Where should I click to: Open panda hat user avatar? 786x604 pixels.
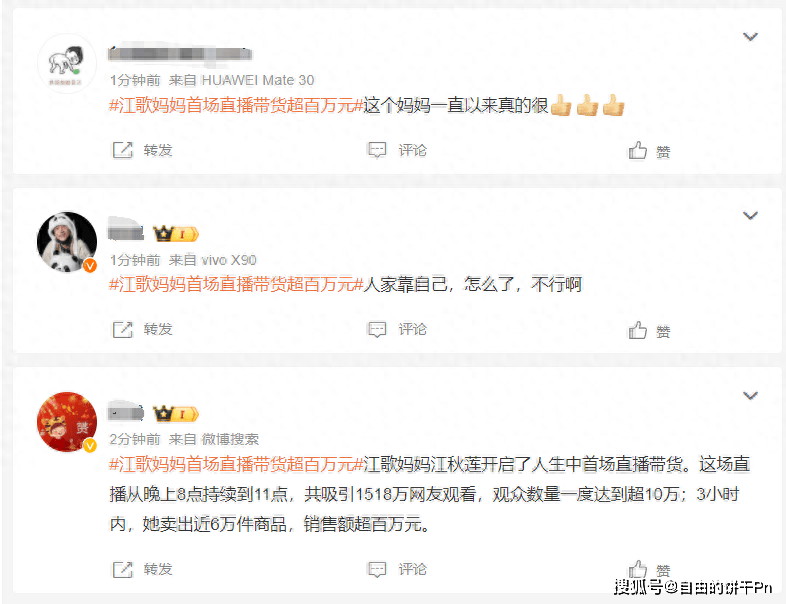click(x=67, y=242)
